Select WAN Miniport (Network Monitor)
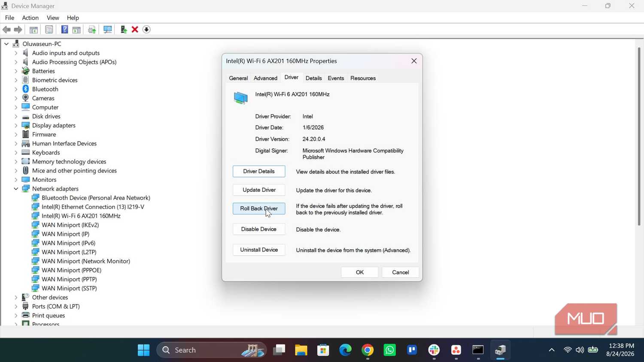Viewport: 644px width, 362px height. click(x=86, y=261)
